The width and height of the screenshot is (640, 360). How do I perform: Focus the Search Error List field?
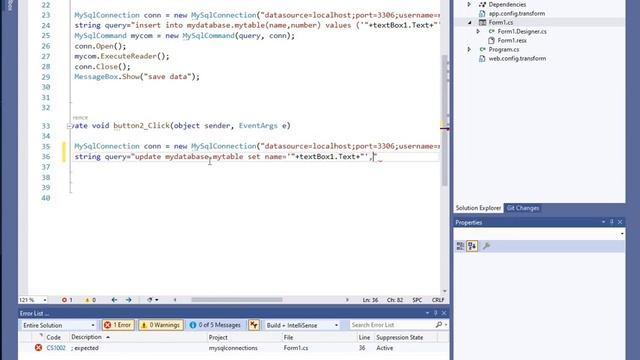(391, 325)
